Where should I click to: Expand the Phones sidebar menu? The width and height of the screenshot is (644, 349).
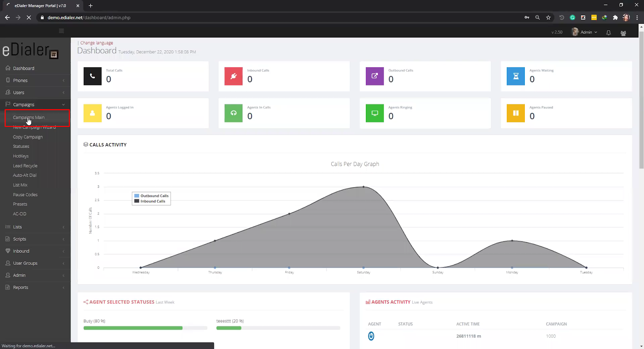click(x=35, y=80)
